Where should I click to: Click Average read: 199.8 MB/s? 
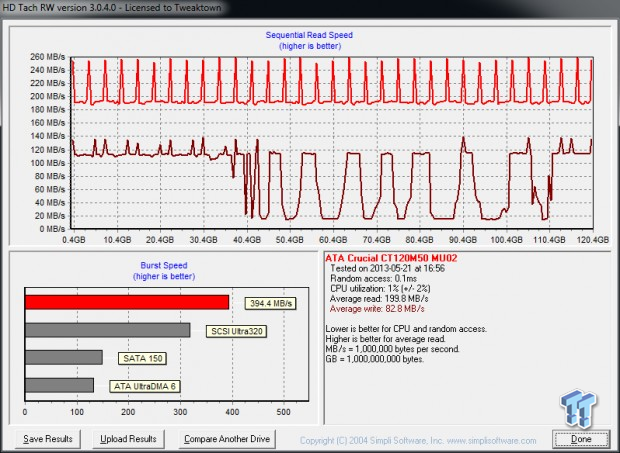[379, 299]
